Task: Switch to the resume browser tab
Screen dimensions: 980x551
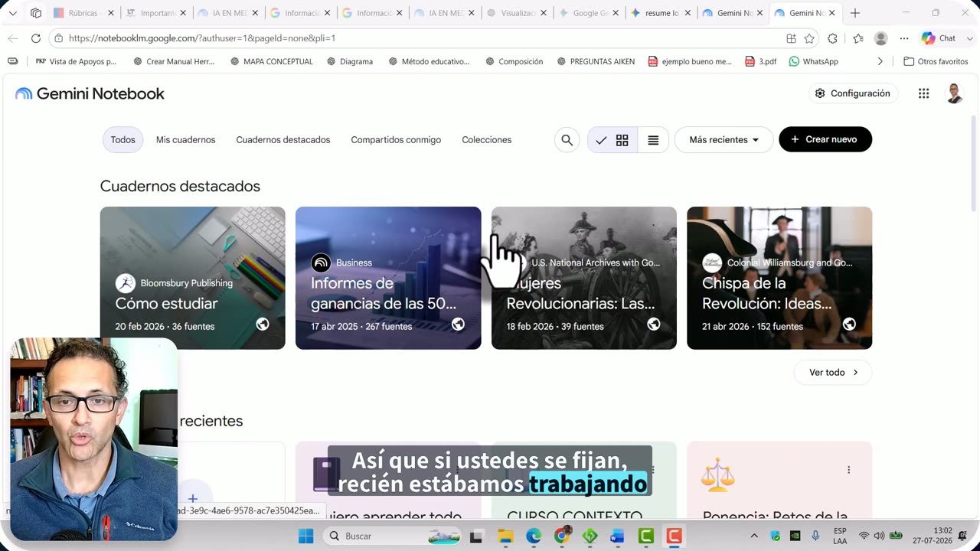Action: (x=661, y=13)
